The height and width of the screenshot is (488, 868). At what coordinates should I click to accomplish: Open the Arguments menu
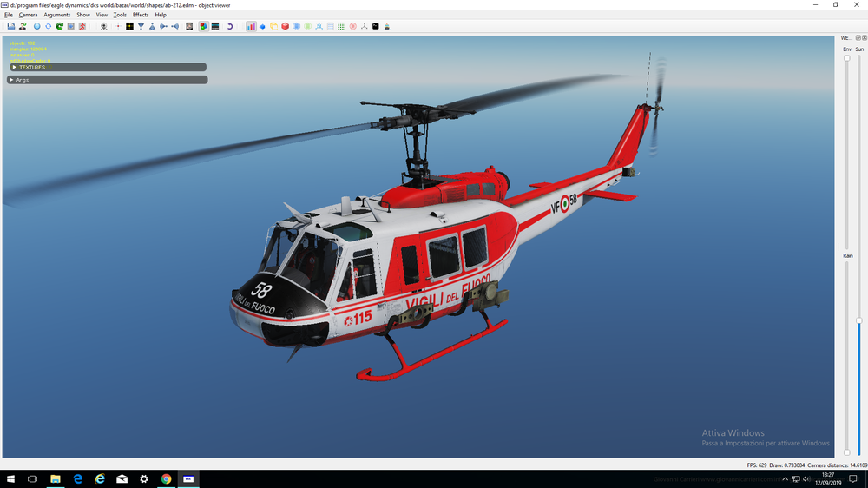tap(57, 15)
